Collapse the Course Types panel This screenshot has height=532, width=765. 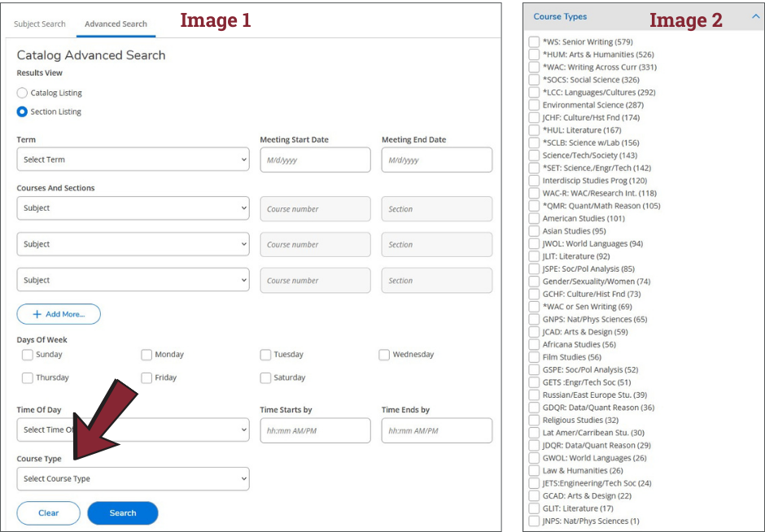pyautogui.click(x=756, y=15)
